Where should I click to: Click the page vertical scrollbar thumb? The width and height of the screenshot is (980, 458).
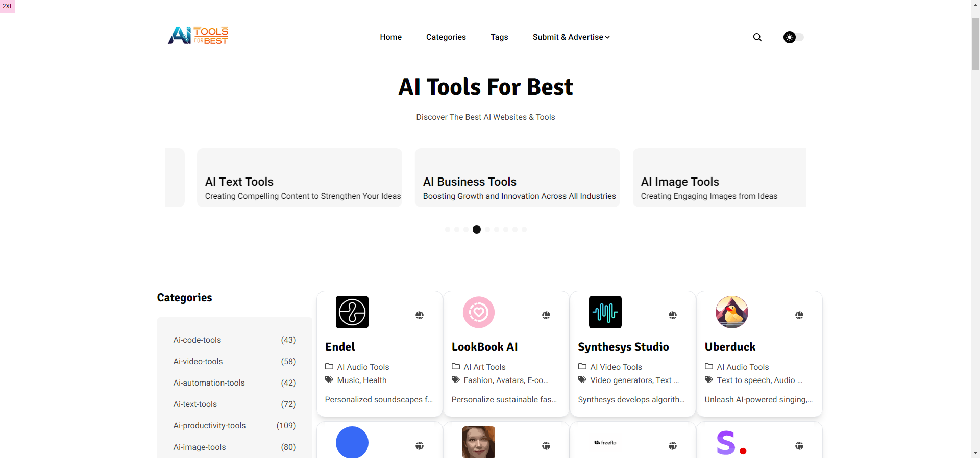tap(975, 44)
